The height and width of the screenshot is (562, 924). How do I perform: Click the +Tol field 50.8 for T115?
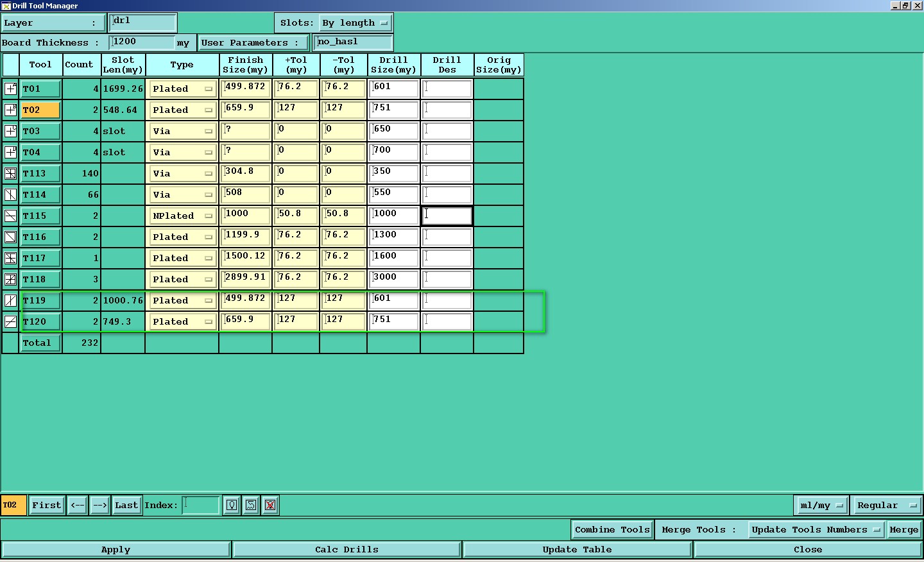(x=296, y=216)
